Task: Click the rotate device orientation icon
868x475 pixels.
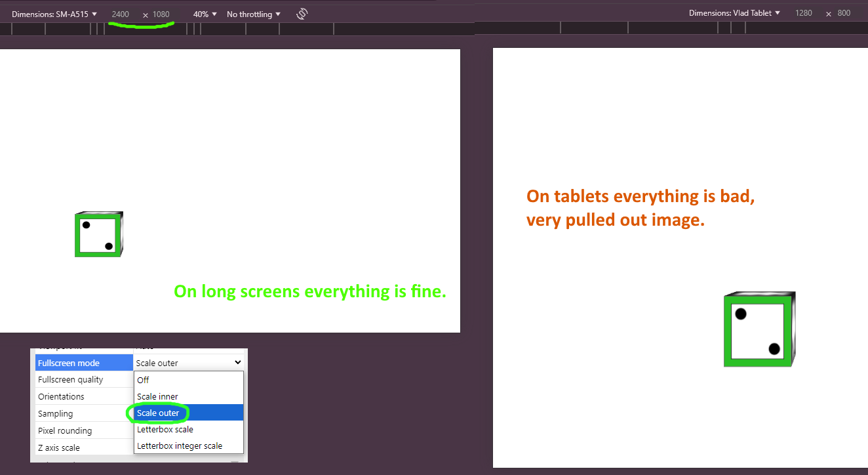Action: pos(302,14)
